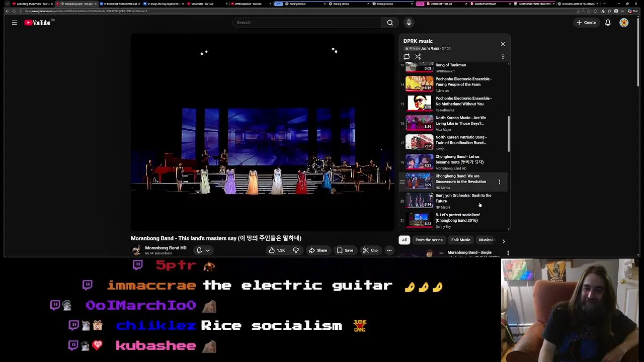
Task: Dislike this video
Action: (x=296, y=250)
